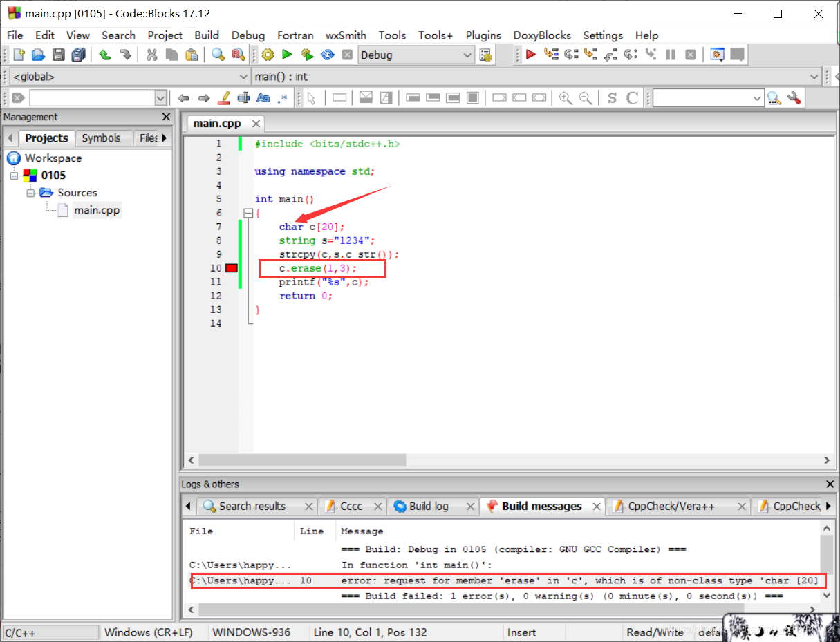This screenshot has width=840, height=642.
Task: Select main.cpp in the project tree
Action: [97, 210]
